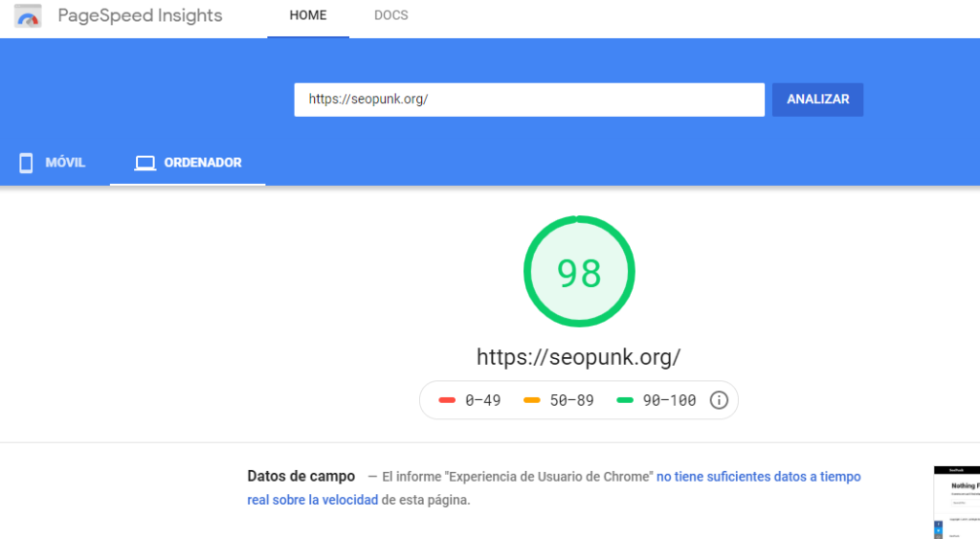The height and width of the screenshot is (539, 980).
Task: Open the score legend info icon
Action: point(719,400)
